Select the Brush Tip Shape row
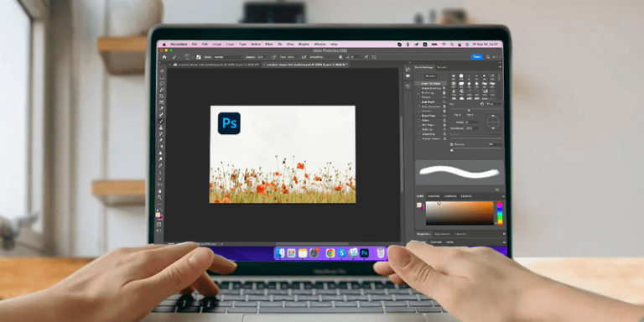The width and height of the screenshot is (644, 322). pos(430,83)
